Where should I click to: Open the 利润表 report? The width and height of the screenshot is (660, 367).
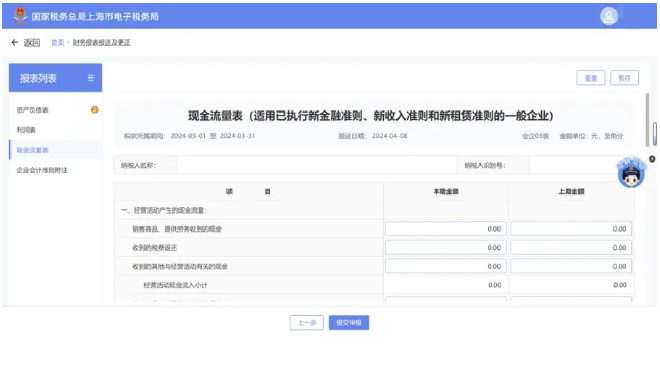26,130
